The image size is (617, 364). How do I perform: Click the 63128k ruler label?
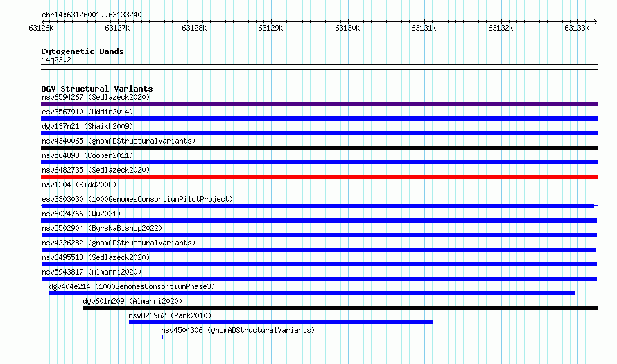coord(194,28)
